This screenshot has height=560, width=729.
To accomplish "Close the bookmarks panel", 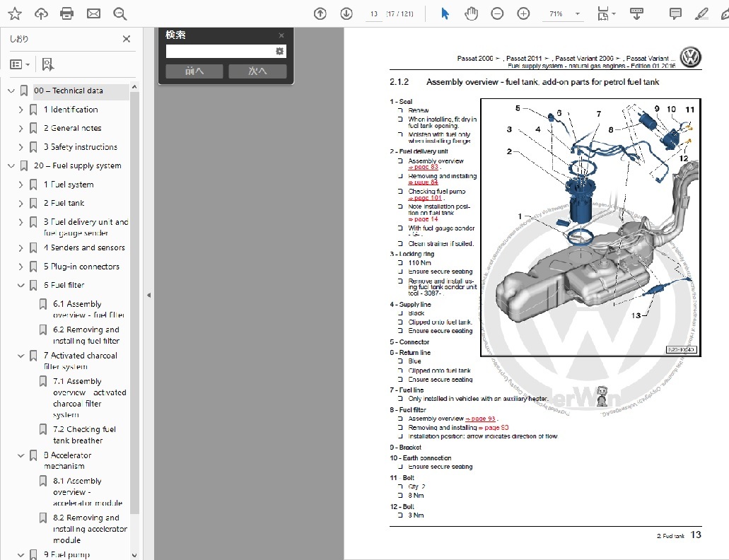I will point(127,39).
